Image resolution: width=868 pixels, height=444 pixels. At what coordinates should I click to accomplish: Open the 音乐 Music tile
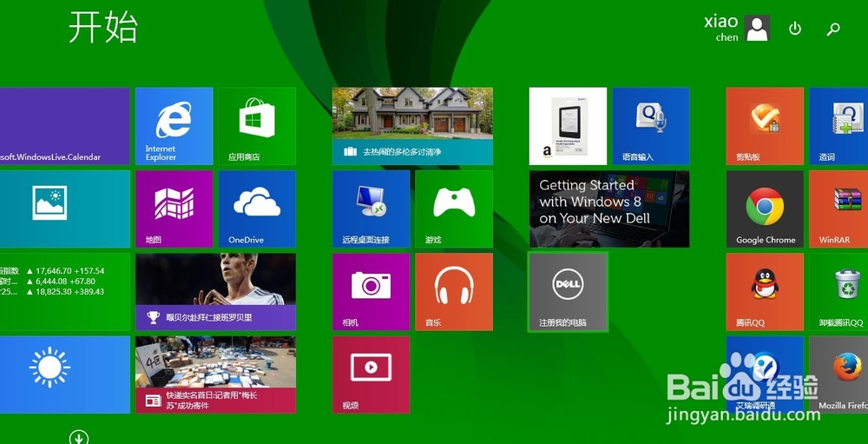pos(454,292)
